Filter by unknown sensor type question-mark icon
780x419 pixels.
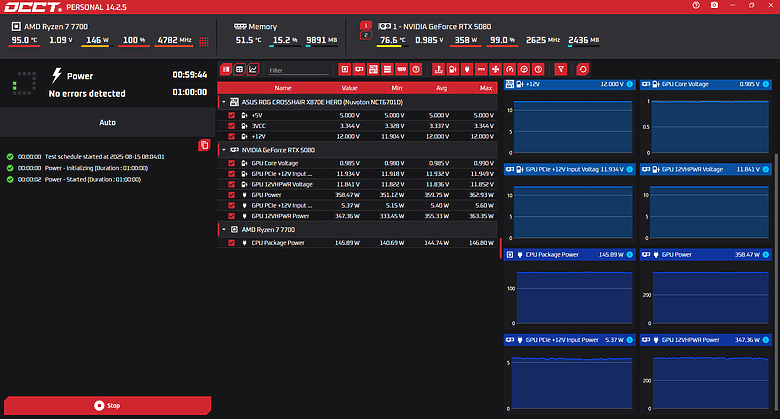tap(538, 70)
